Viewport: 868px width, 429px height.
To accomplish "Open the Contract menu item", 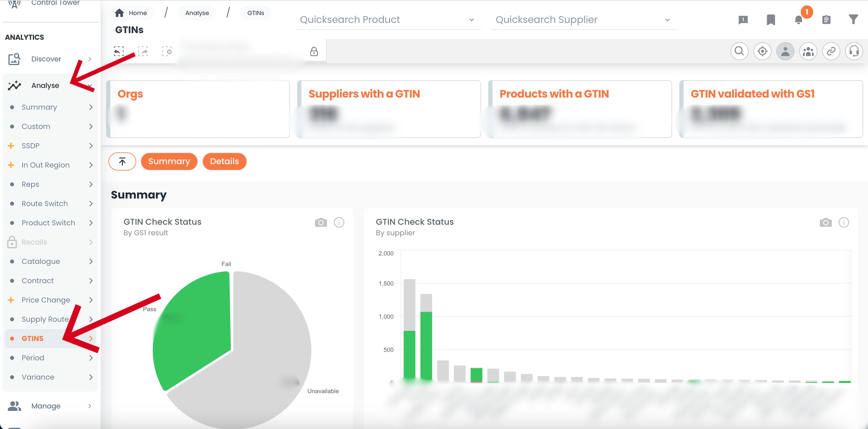I will click(51, 281).
